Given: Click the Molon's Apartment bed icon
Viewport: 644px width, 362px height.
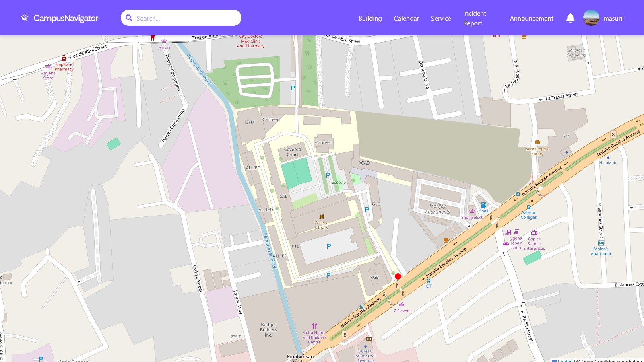Looking at the screenshot, I should point(601,243).
